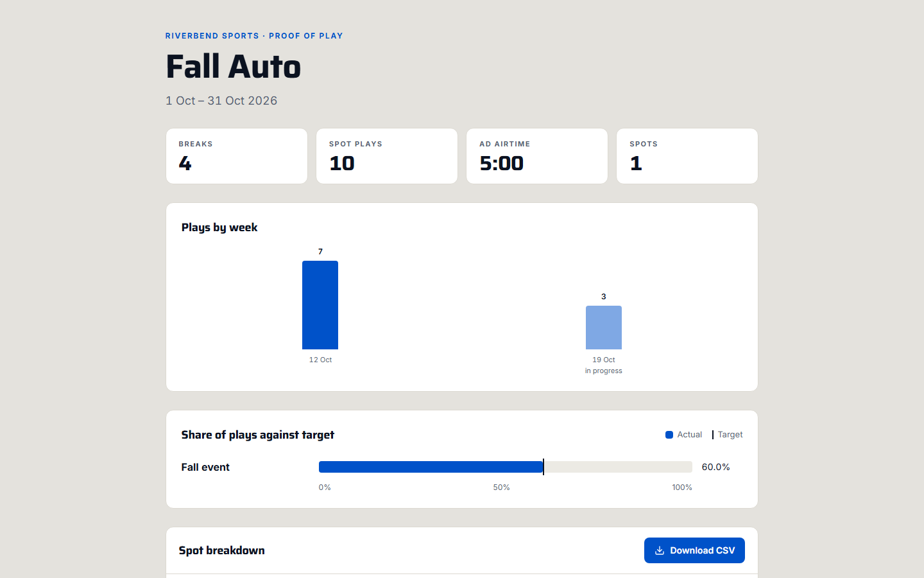Click the Fall Auto page title
This screenshot has width=924, height=578.
pyautogui.click(x=234, y=66)
